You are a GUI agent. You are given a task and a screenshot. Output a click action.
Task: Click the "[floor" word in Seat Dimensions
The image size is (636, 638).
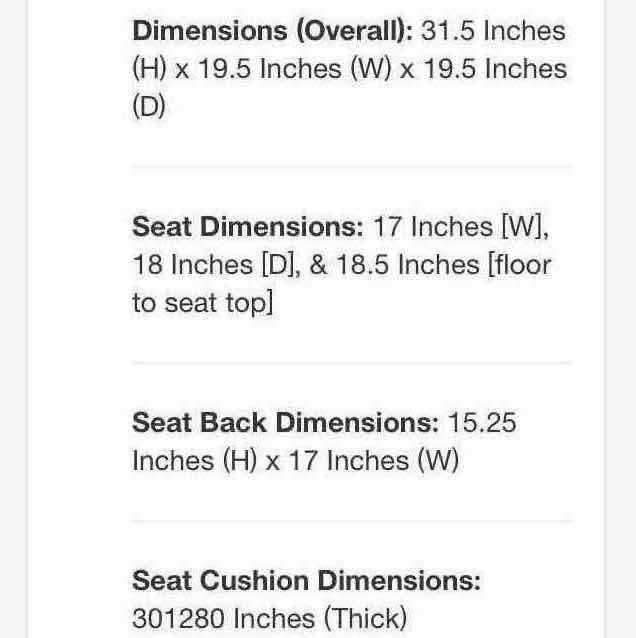520,265
